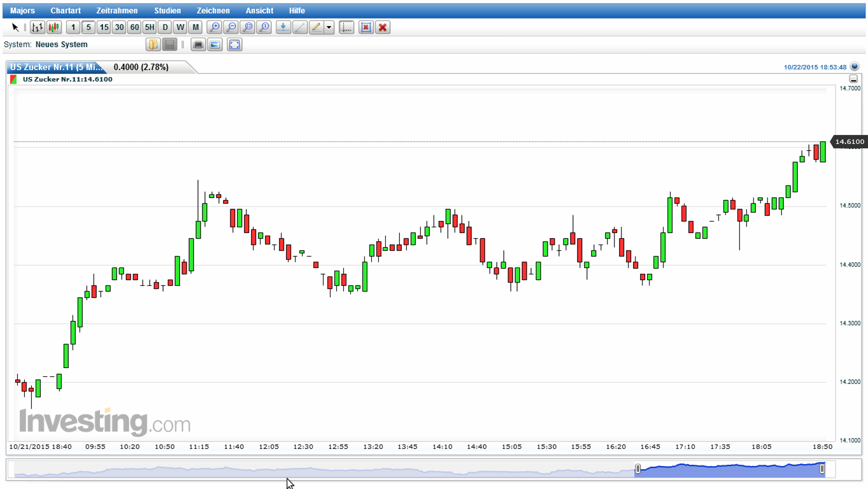Click the red-green legend icon for US Zucker
The width and height of the screenshot is (868, 489).
click(14, 80)
